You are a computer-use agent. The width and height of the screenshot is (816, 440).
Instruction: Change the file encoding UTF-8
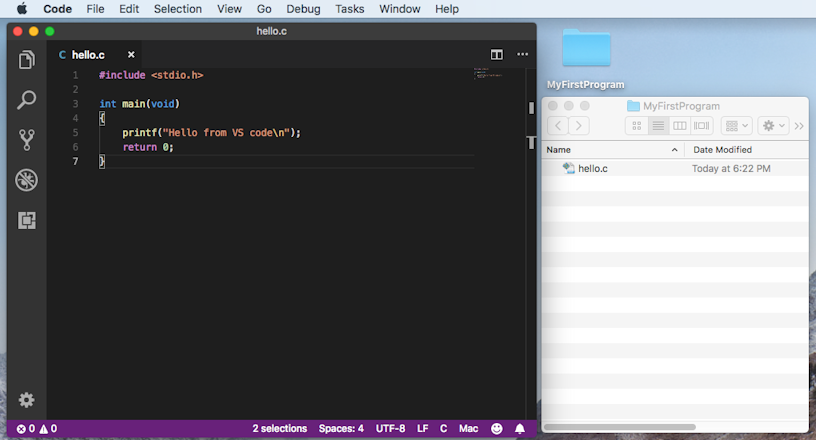click(390, 429)
